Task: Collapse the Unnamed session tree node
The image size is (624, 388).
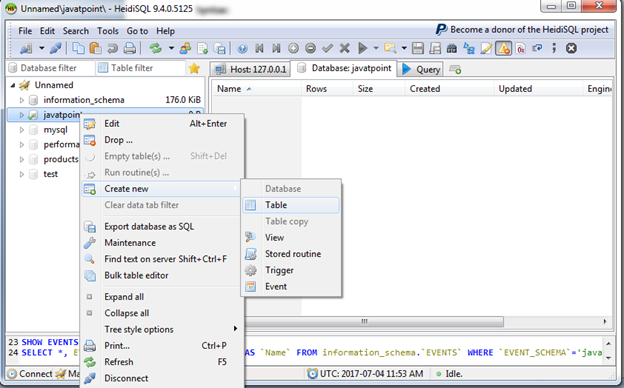Action: (13, 85)
